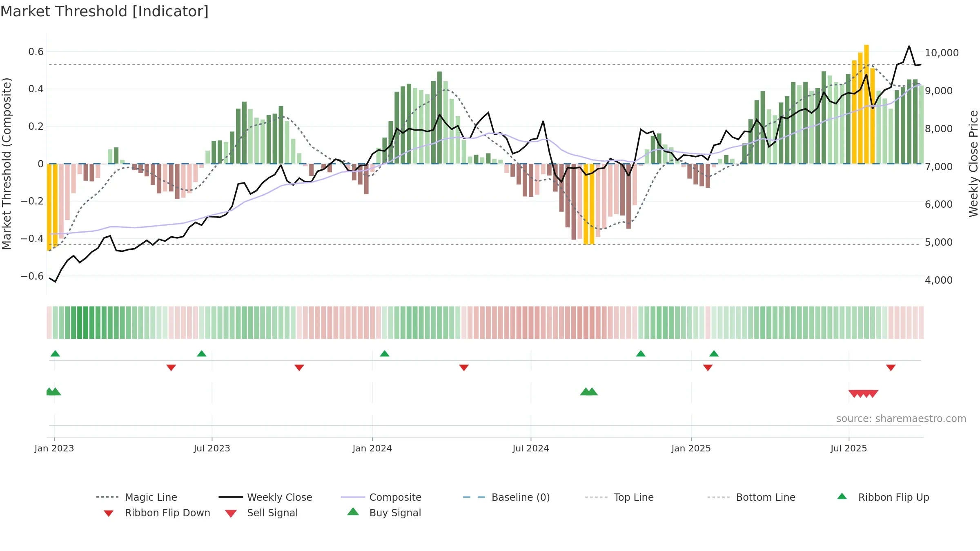The height and width of the screenshot is (551, 980).
Task: Click the Ribbon Flip Down triangle around May 2023
Action: tap(171, 368)
